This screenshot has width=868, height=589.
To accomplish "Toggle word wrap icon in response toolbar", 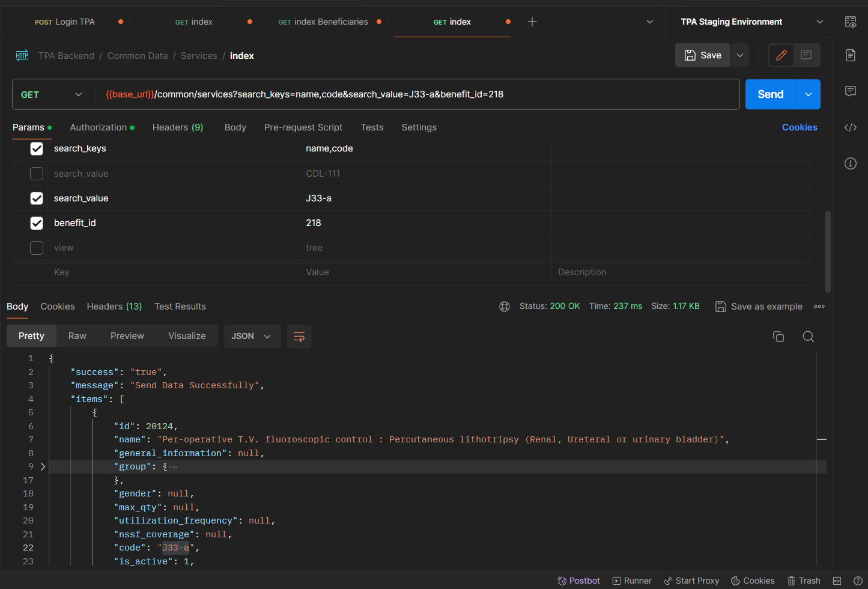I will tap(299, 337).
